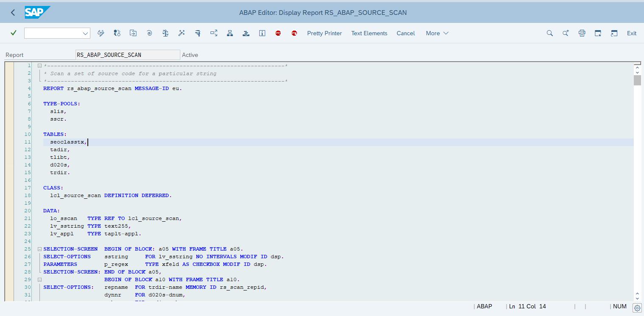Click the vertical scrollbar thumb
644x316 pixels.
point(637,80)
